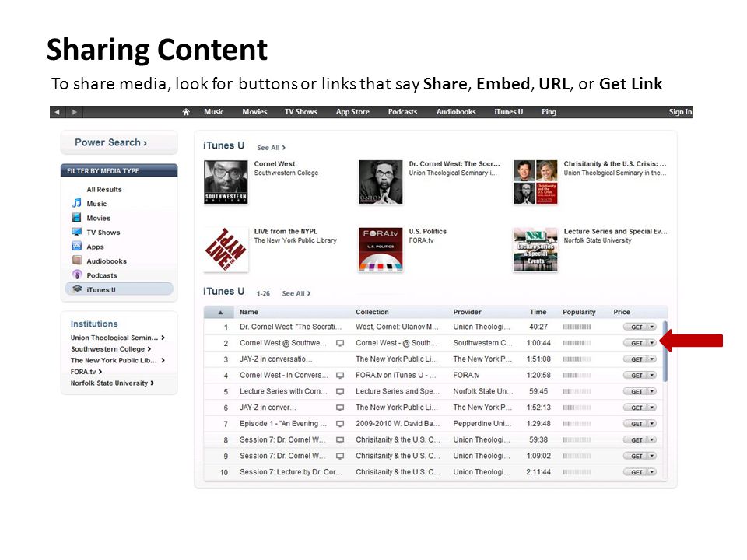Image resolution: width=747 pixels, height=560 pixels.
Task: Click video icon on row 9 Session 7
Action: click(x=340, y=457)
